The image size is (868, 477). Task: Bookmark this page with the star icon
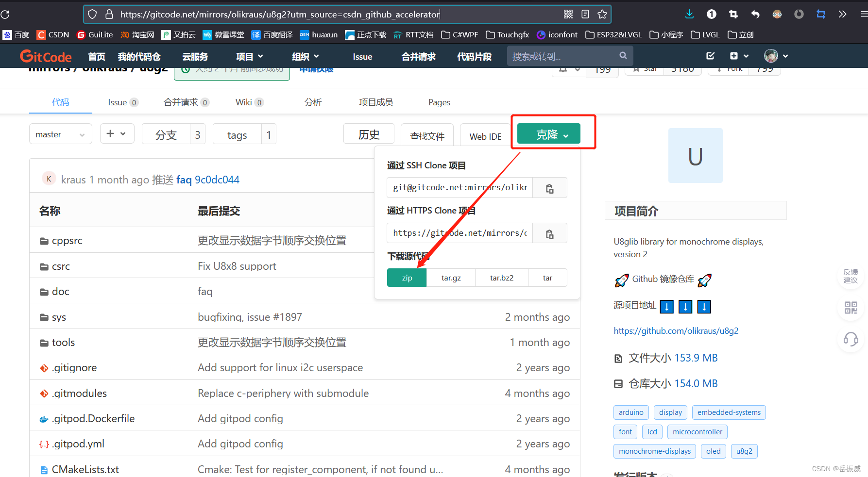[x=602, y=14]
